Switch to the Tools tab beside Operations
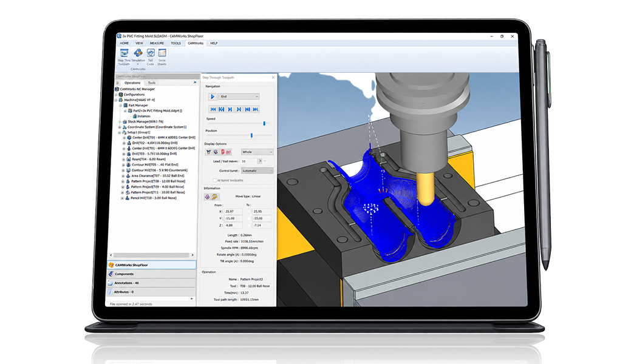 [x=152, y=83]
